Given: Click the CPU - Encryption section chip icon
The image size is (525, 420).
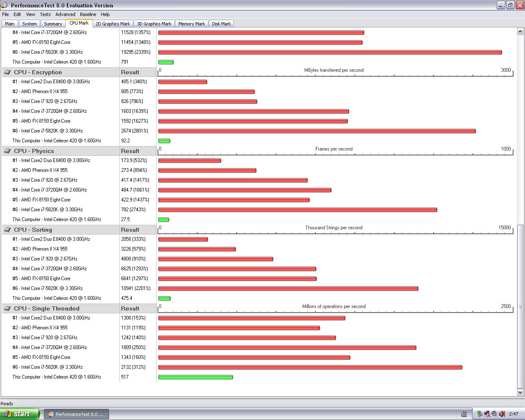Looking at the screenshot, I should (x=7, y=72).
